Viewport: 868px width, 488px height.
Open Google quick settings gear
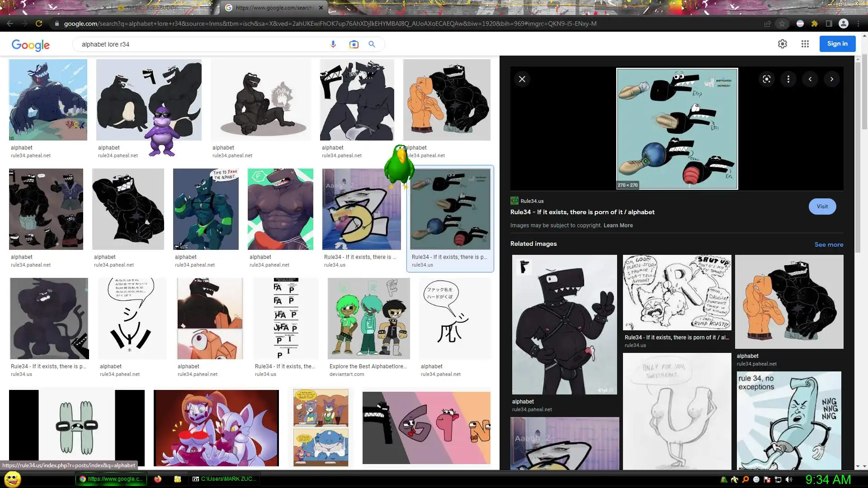[x=783, y=44]
